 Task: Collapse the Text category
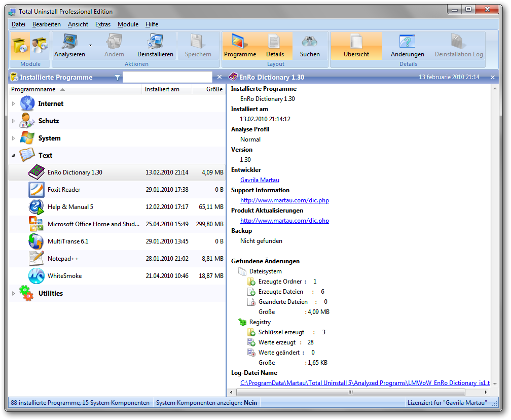pyautogui.click(x=14, y=156)
